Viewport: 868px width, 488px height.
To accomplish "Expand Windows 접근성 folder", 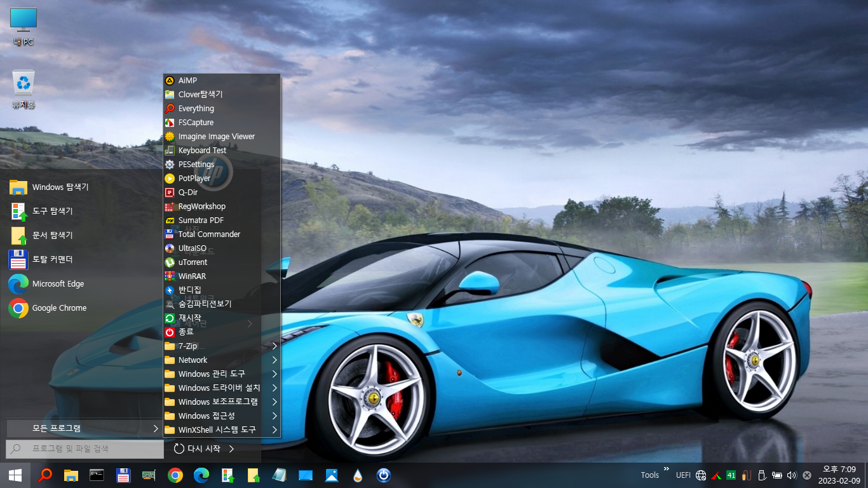I will click(x=221, y=416).
